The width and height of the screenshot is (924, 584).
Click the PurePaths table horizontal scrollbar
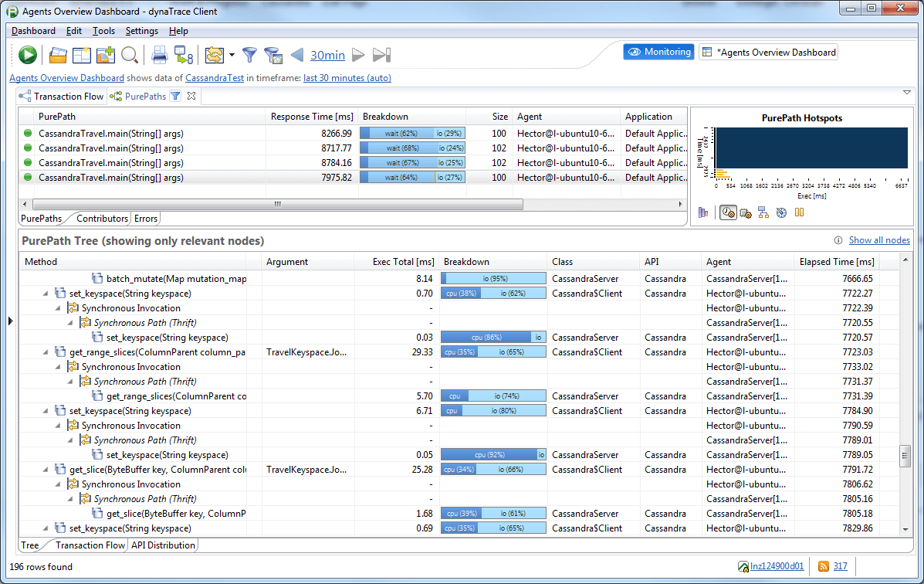pyautogui.click(x=278, y=204)
